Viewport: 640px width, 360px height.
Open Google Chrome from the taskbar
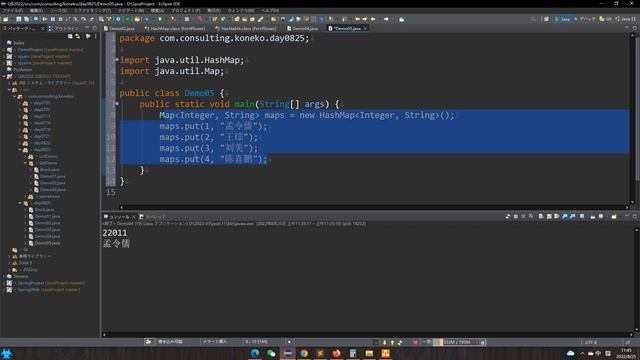(304, 353)
